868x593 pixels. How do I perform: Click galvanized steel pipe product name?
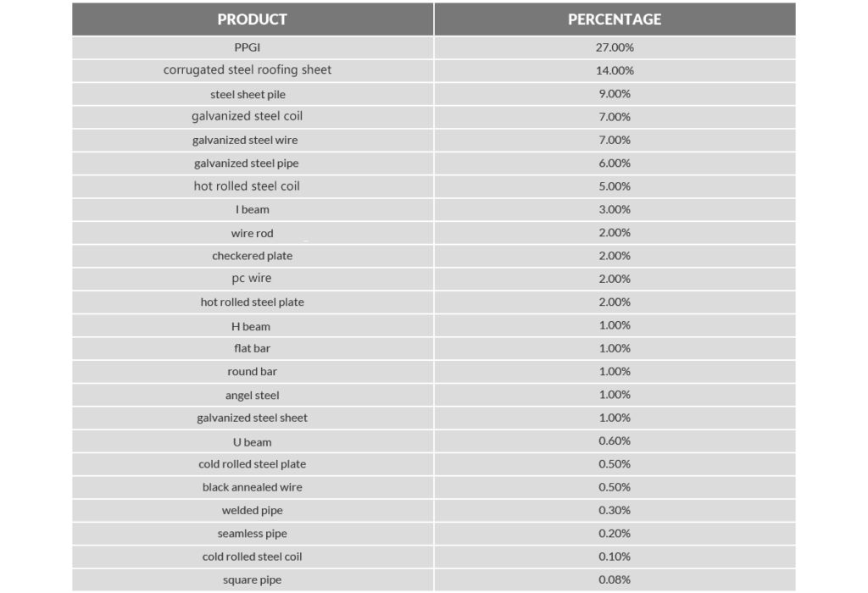(246, 163)
